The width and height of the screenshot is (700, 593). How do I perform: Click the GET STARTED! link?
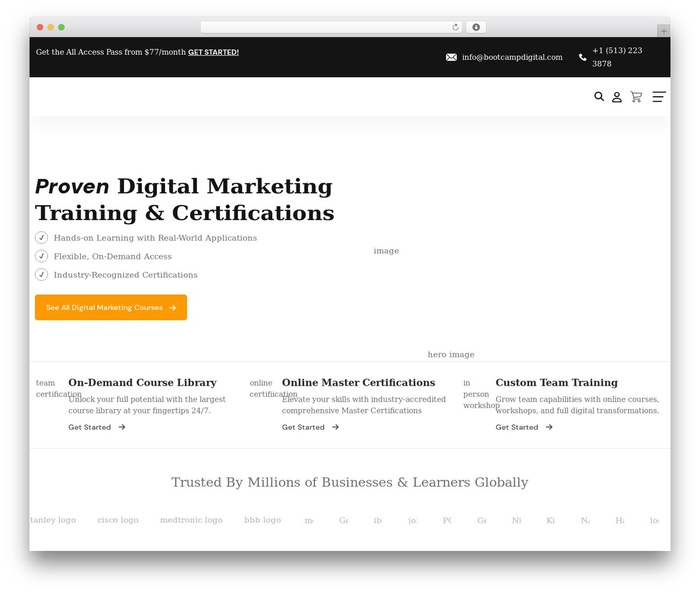[213, 53]
